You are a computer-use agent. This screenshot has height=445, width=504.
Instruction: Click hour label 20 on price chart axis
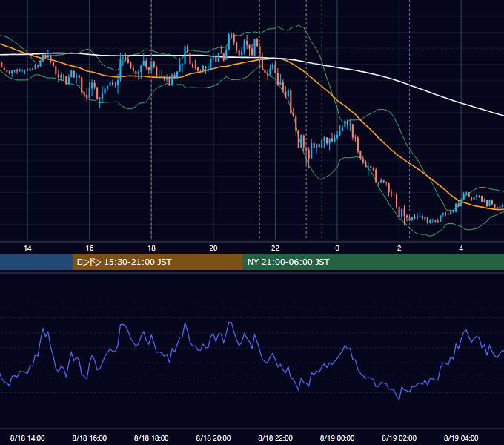[213, 248]
